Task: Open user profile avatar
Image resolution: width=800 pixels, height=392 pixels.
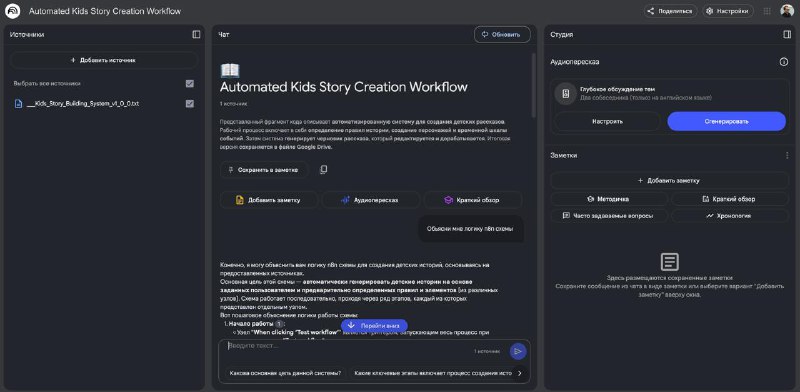Action: pyautogui.click(x=787, y=11)
